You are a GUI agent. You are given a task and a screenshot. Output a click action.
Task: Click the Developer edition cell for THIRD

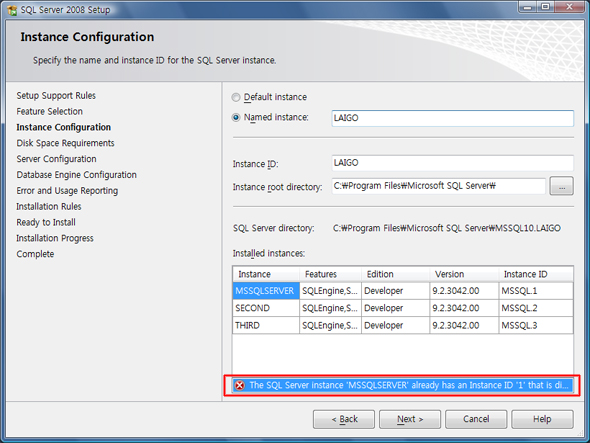[x=395, y=326]
